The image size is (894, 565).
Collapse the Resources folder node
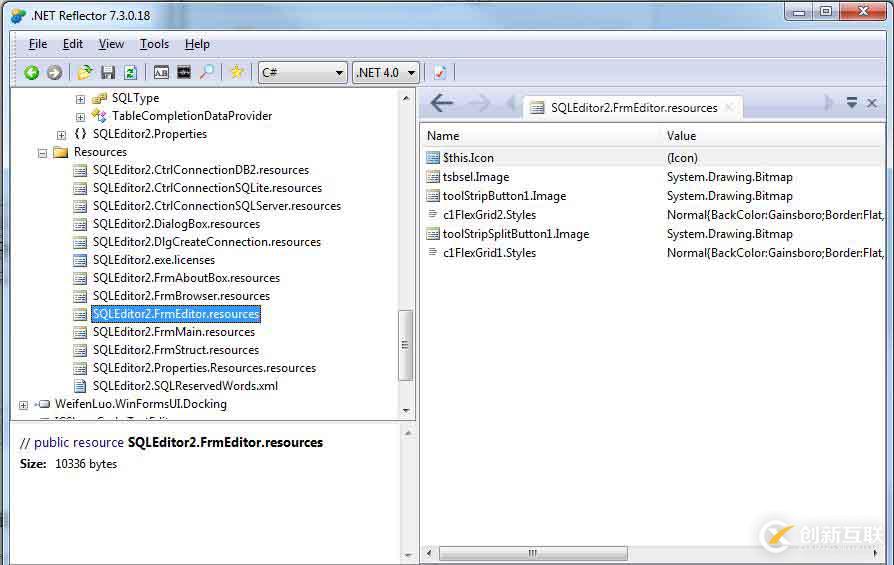(42, 153)
